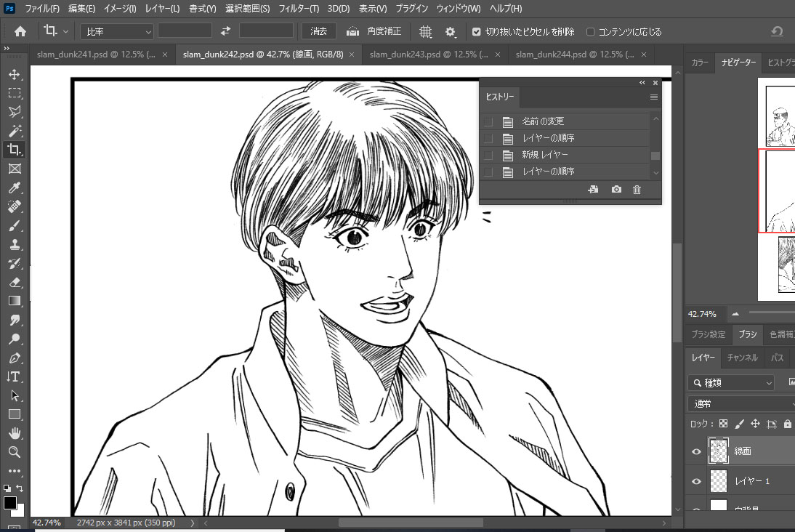The image size is (795, 532).
Task: Open the イメージ(I) menu
Action: pos(120,8)
